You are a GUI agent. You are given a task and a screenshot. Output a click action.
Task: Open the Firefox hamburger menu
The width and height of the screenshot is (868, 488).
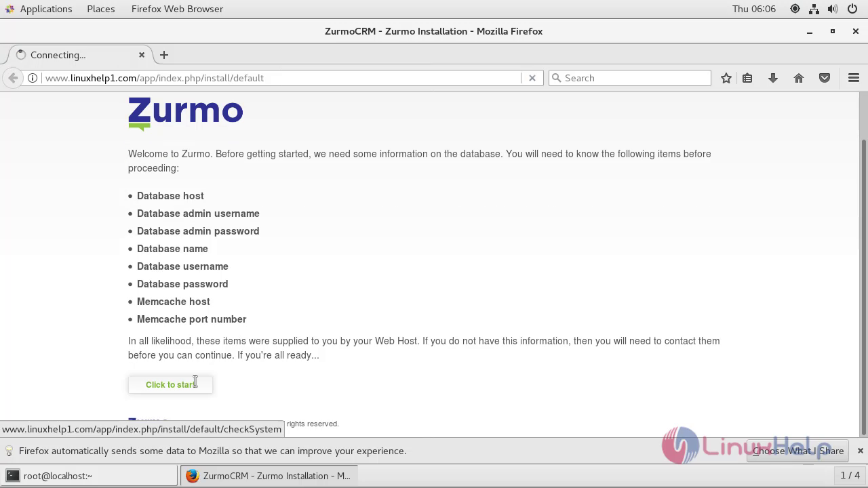(854, 78)
